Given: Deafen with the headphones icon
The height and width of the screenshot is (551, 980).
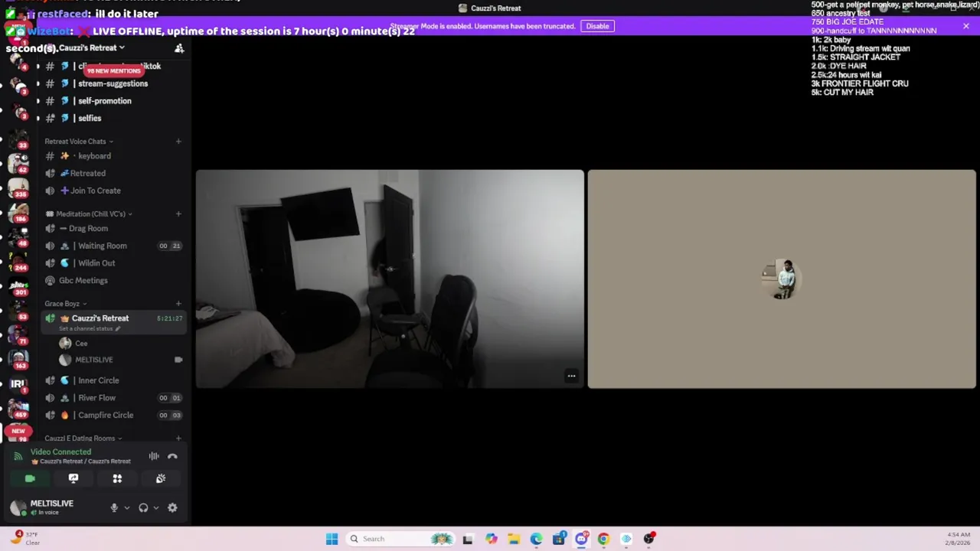Looking at the screenshot, I should [x=143, y=507].
